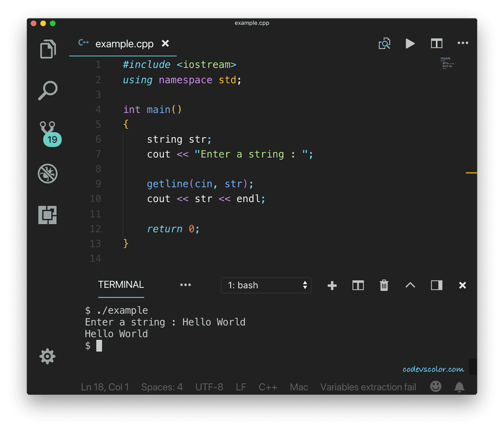Open editor more actions with the ellipsis
The height and width of the screenshot is (430, 504).
tap(463, 44)
